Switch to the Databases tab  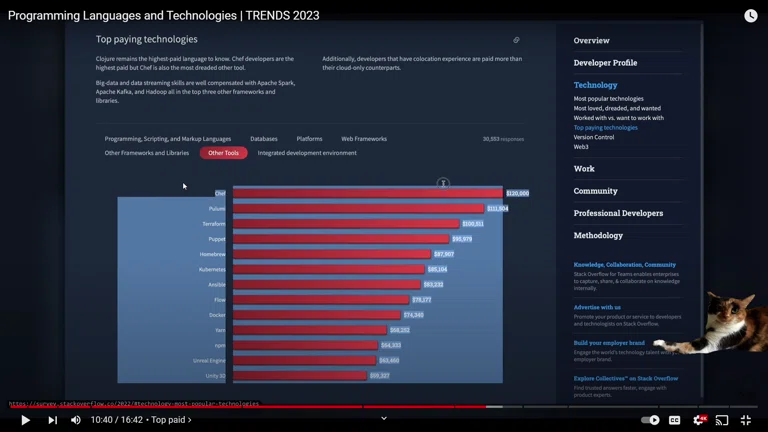(x=264, y=139)
